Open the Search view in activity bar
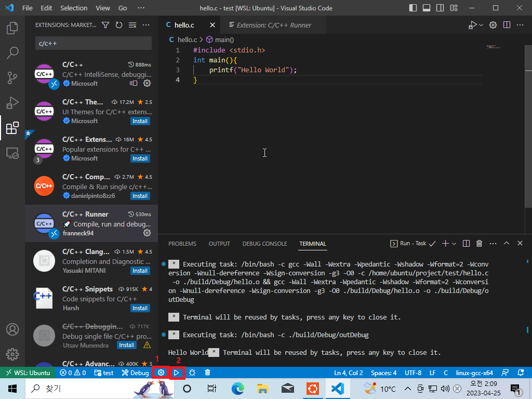The width and height of the screenshot is (532, 399). pos(12,52)
